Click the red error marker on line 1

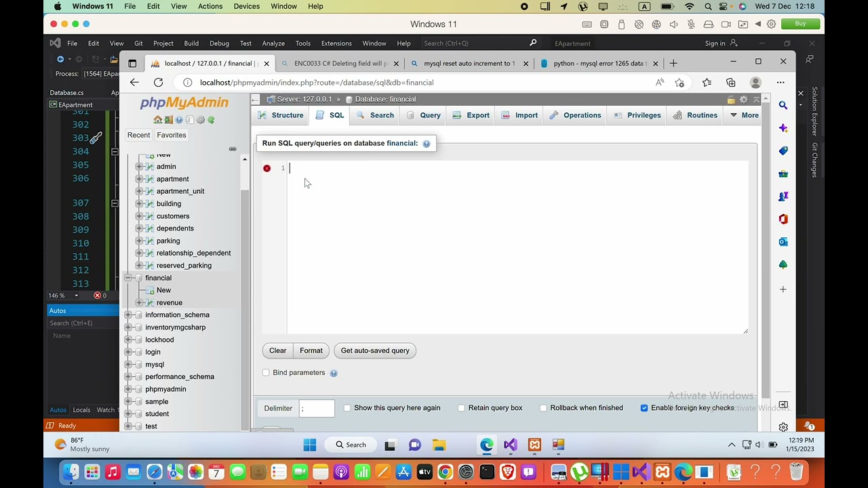point(267,168)
